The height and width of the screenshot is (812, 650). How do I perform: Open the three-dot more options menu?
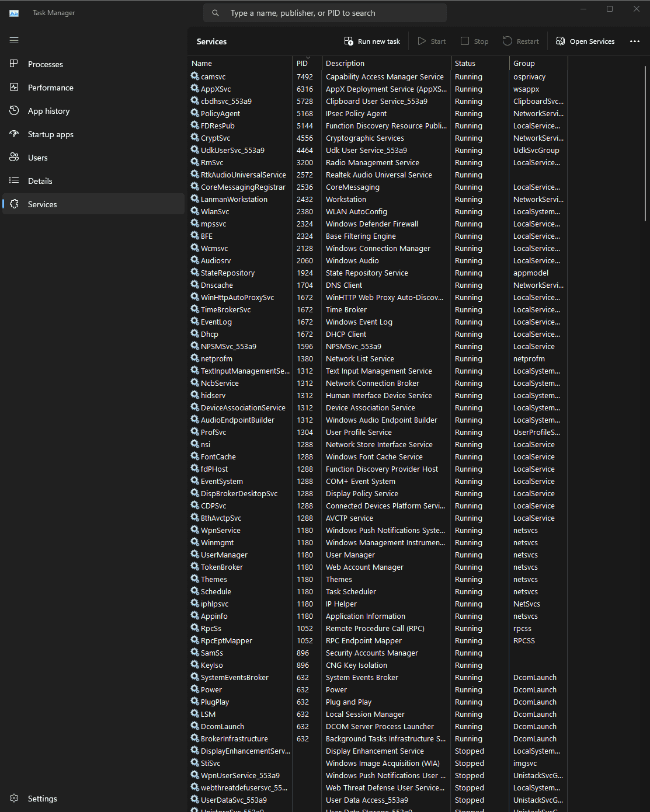[x=635, y=41]
